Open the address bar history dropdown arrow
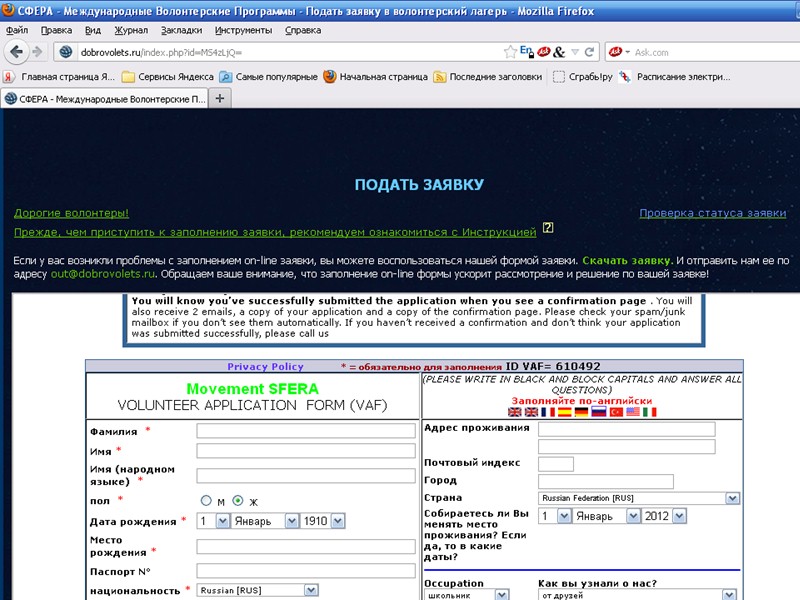This screenshot has width=800, height=600. pyautogui.click(x=575, y=52)
